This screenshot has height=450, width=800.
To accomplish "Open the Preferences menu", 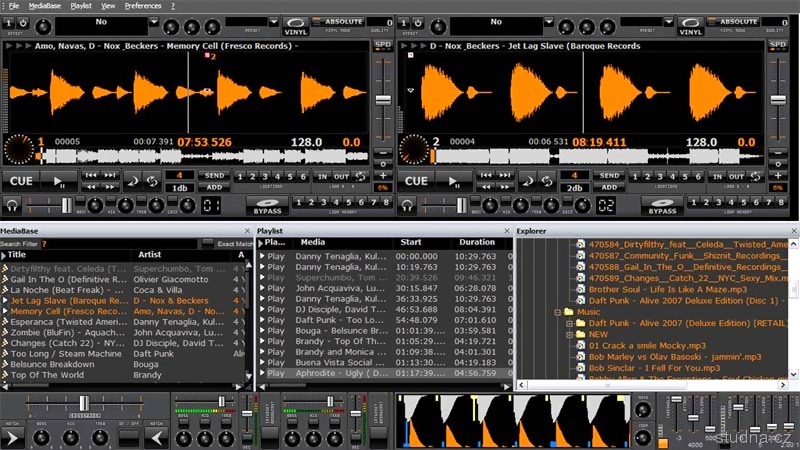I will point(143,6).
